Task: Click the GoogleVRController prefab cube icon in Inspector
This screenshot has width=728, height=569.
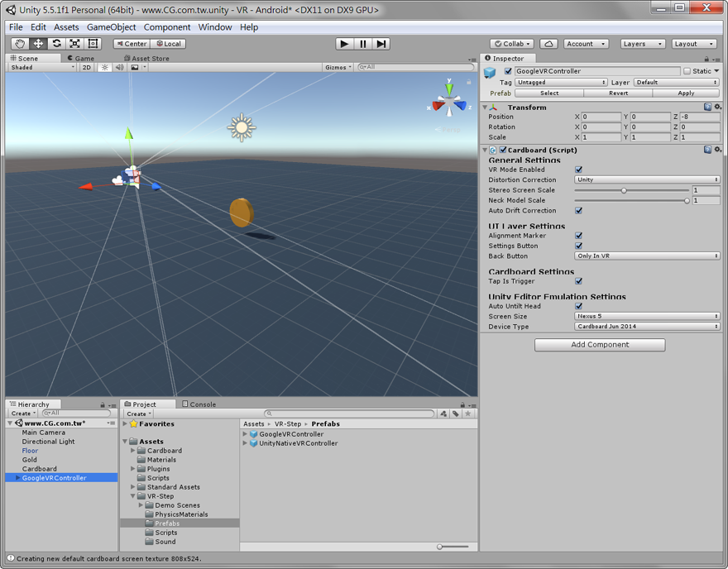Action: [x=490, y=73]
